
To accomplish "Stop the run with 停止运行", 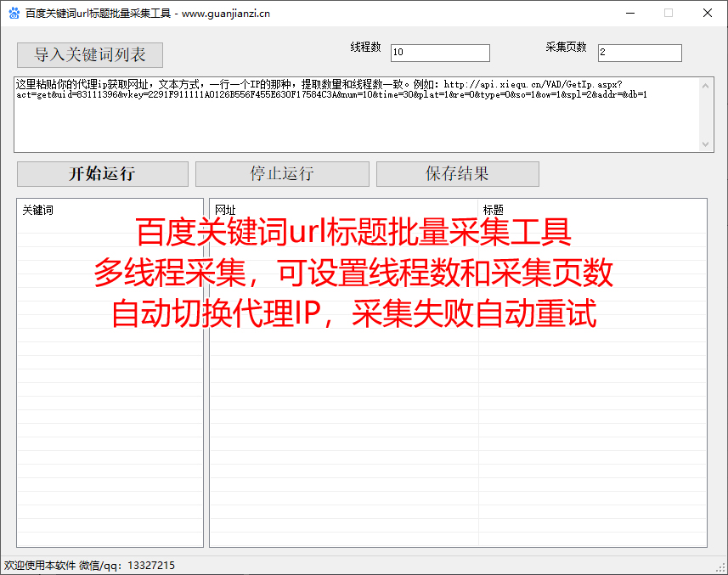I will click(282, 174).
